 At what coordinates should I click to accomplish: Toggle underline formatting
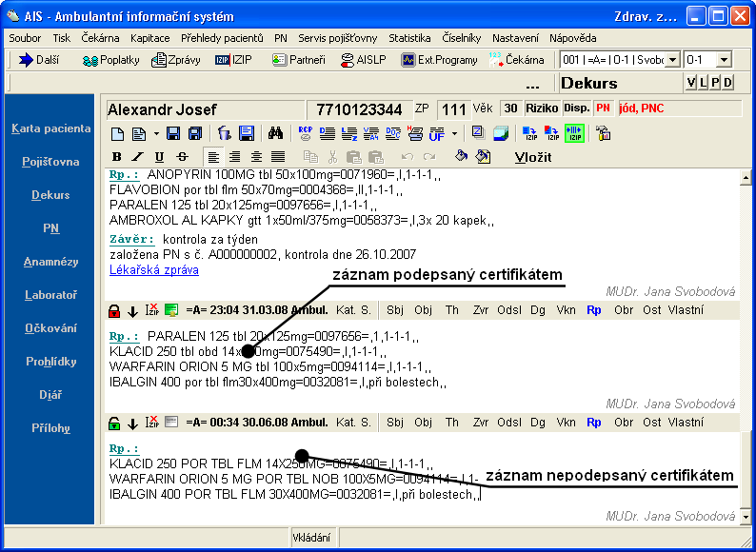coord(159,157)
